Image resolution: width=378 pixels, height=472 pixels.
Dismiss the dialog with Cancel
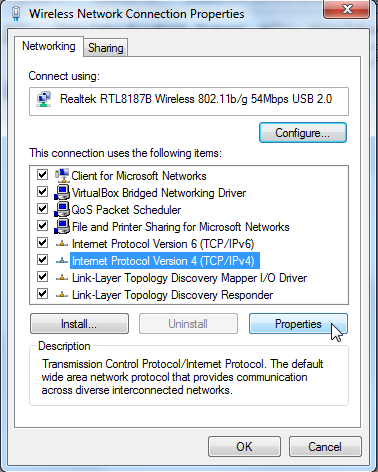coord(325,447)
